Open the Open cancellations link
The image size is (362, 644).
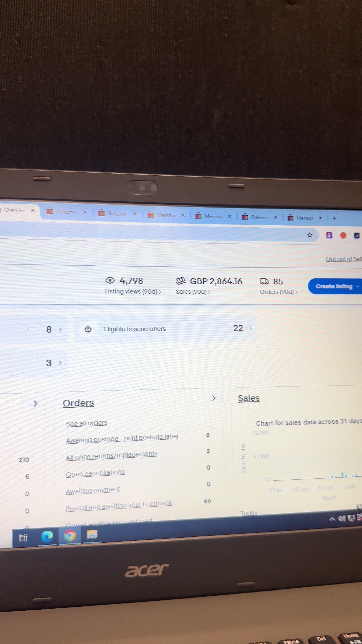(x=95, y=473)
